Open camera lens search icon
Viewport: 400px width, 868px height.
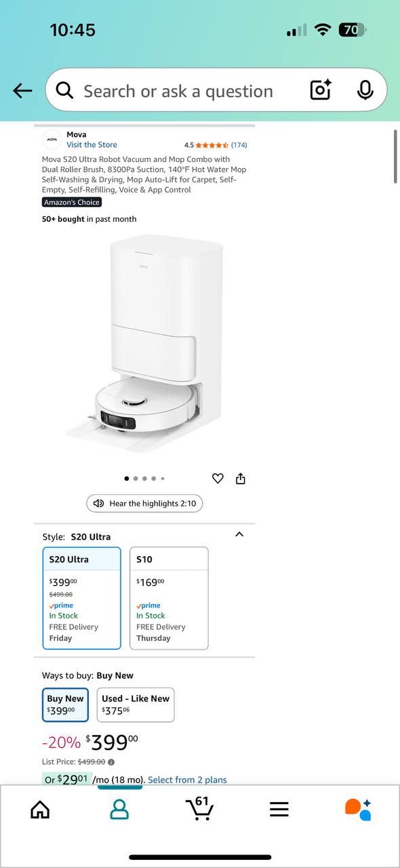pyautogui.click(x=321, y=90)
